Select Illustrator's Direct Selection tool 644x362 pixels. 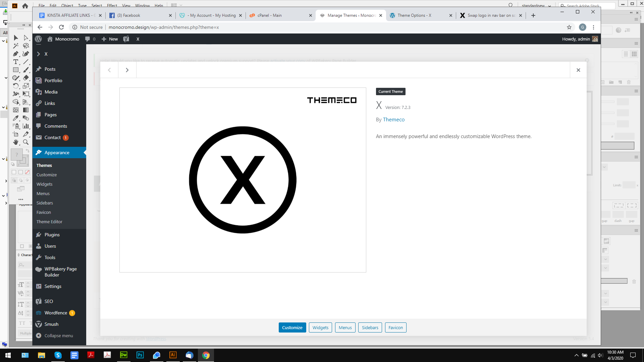(26, 38)
